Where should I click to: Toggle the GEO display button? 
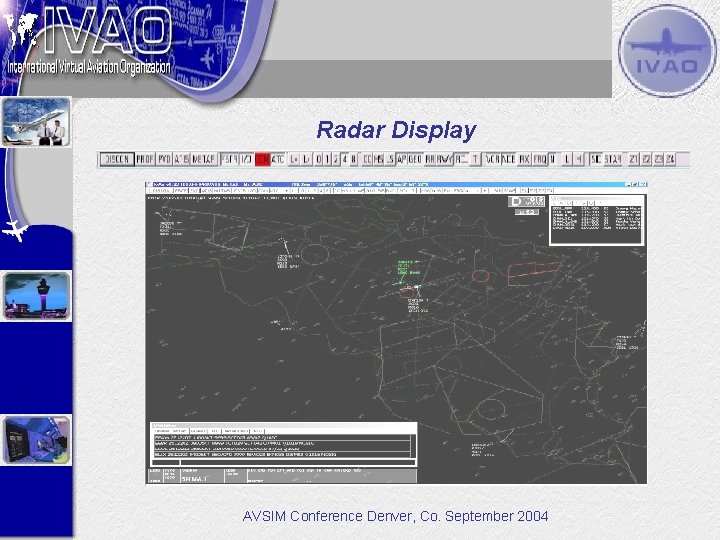pyautogui.click(x=415, y=159)
